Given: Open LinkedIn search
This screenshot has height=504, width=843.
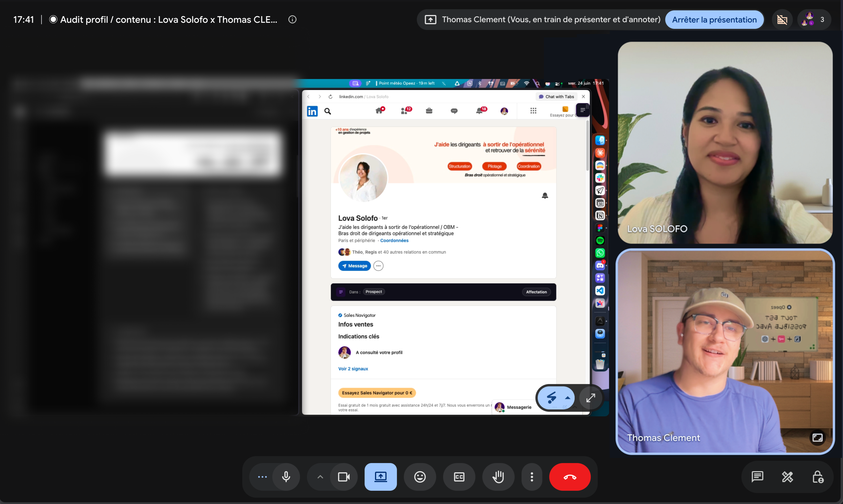Looking at the screenshot, I should coord(328,111).
